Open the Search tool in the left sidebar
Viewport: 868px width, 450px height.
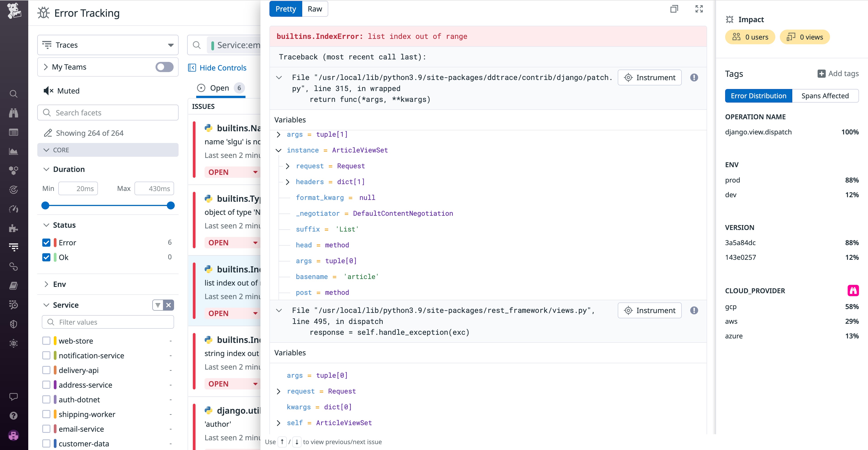click(x=14, y=94)
